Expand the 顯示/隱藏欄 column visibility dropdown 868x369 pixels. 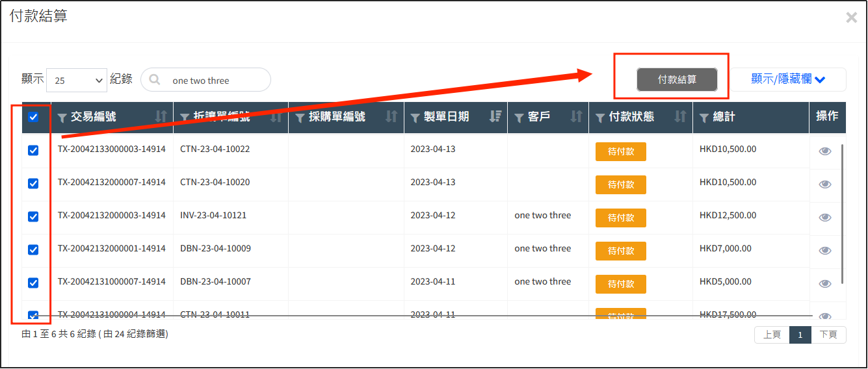(x=787, y=79)
